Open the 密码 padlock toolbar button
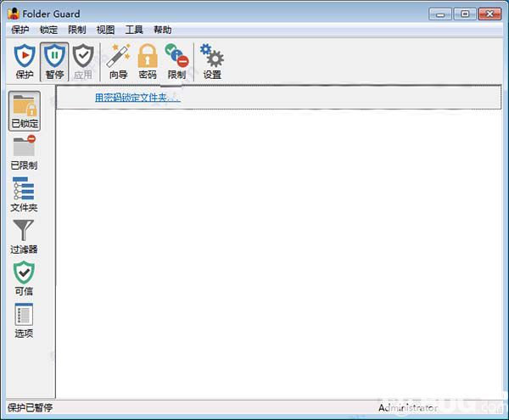 click(148, 62)
